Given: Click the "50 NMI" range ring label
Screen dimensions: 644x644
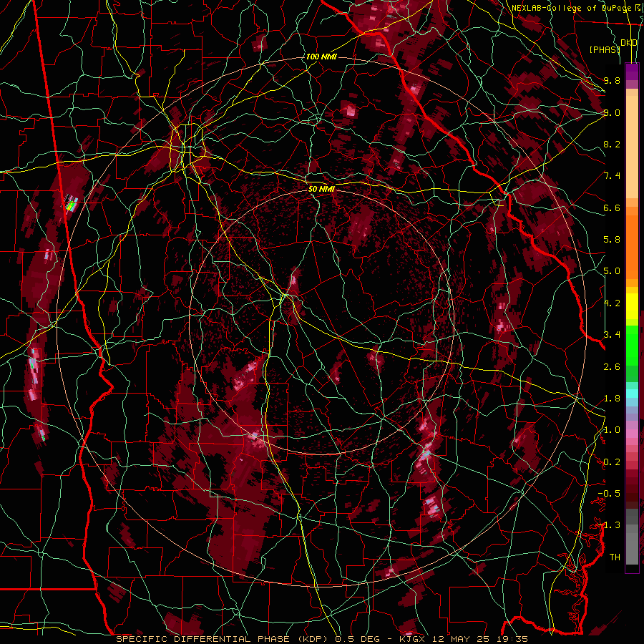Looking at the screenshot, I should [321, 189].
